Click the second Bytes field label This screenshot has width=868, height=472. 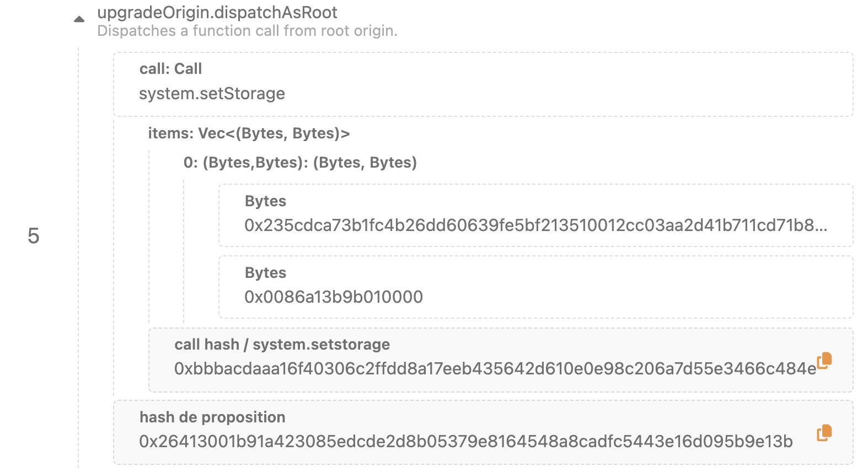click(265, 273)
